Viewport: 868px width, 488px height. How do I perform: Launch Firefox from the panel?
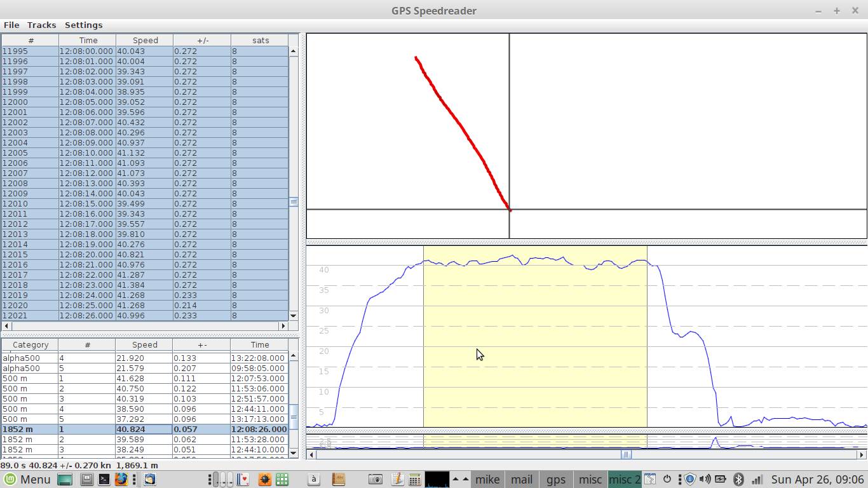121,480
